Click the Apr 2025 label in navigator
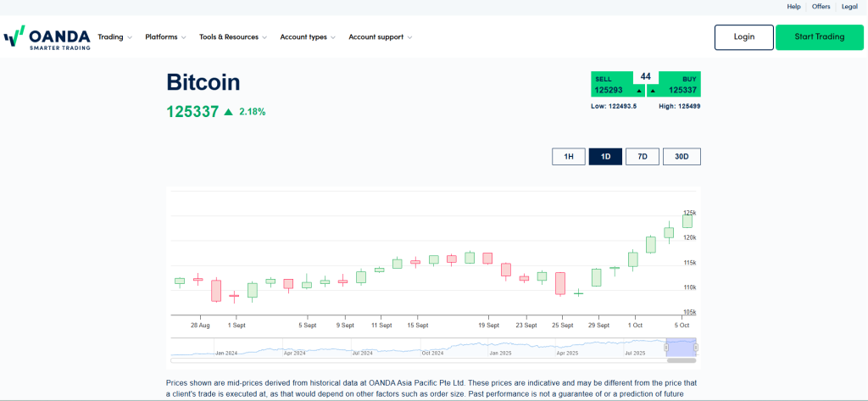 (x=567, y=353)
